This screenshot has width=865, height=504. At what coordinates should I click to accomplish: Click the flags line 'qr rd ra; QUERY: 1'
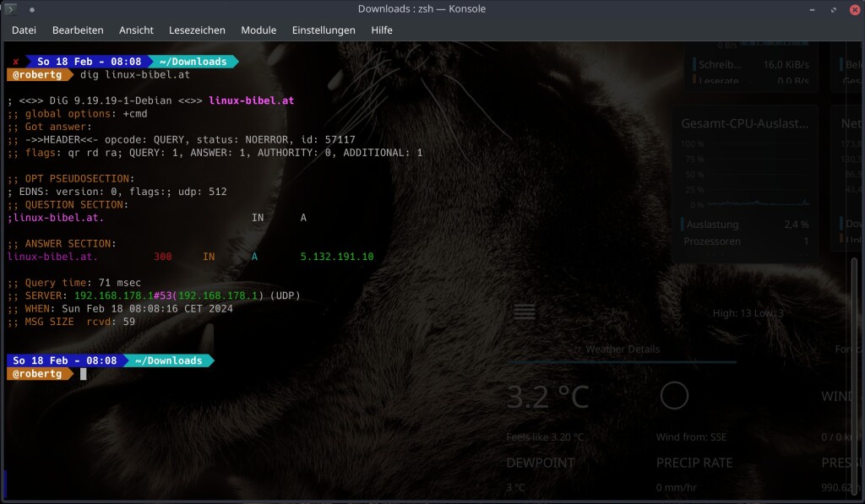215,153
